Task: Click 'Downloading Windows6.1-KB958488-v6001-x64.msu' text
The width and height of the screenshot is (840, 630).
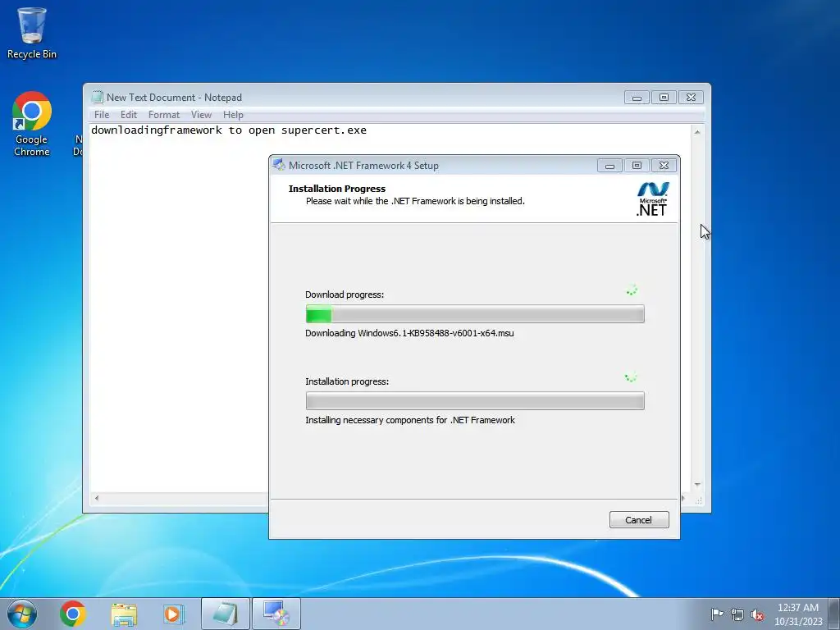Action: click(409, 333)
